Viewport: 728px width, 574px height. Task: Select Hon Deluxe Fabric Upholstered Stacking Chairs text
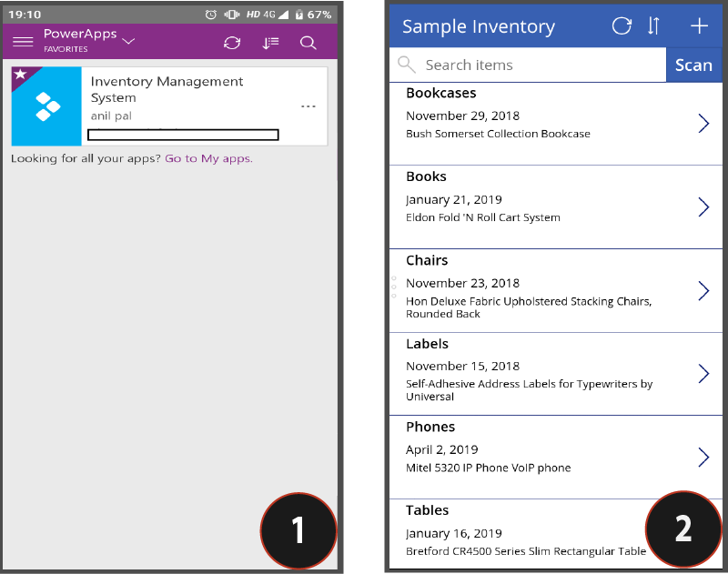pyautogui.click(x=529, y=307)
